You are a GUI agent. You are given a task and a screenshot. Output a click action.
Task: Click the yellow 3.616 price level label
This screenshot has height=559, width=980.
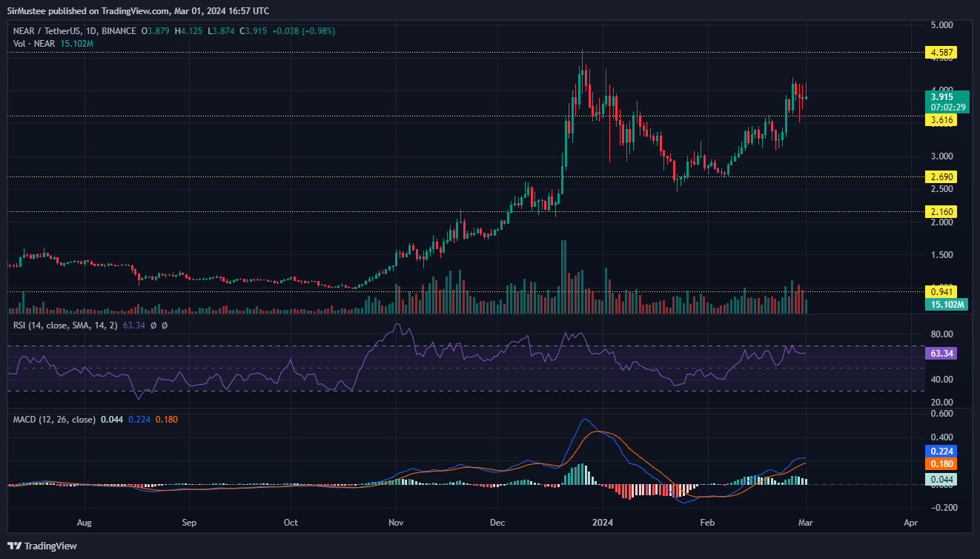(x=940, y=120)
